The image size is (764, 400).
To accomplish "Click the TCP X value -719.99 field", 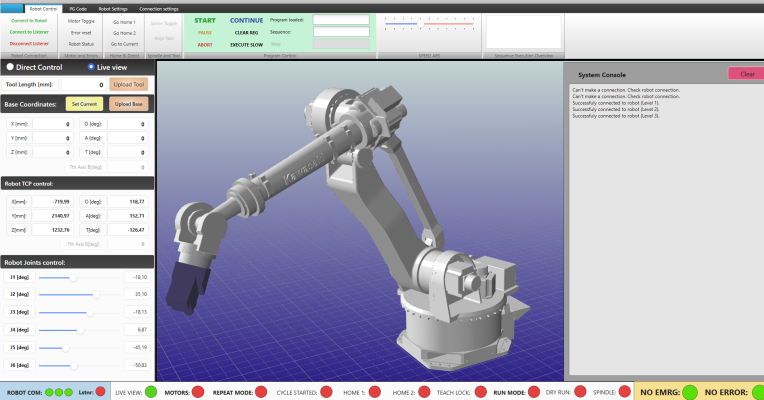I will [53, 201].
